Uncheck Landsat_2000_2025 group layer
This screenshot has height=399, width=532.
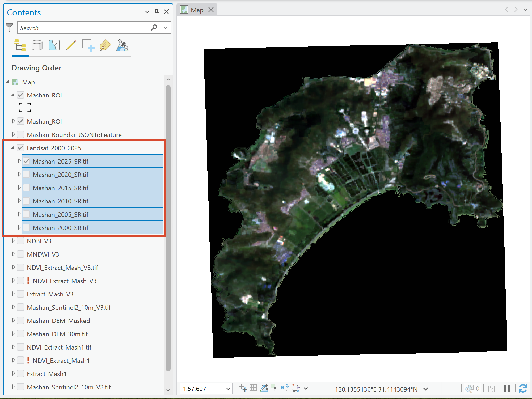point(20,148)
